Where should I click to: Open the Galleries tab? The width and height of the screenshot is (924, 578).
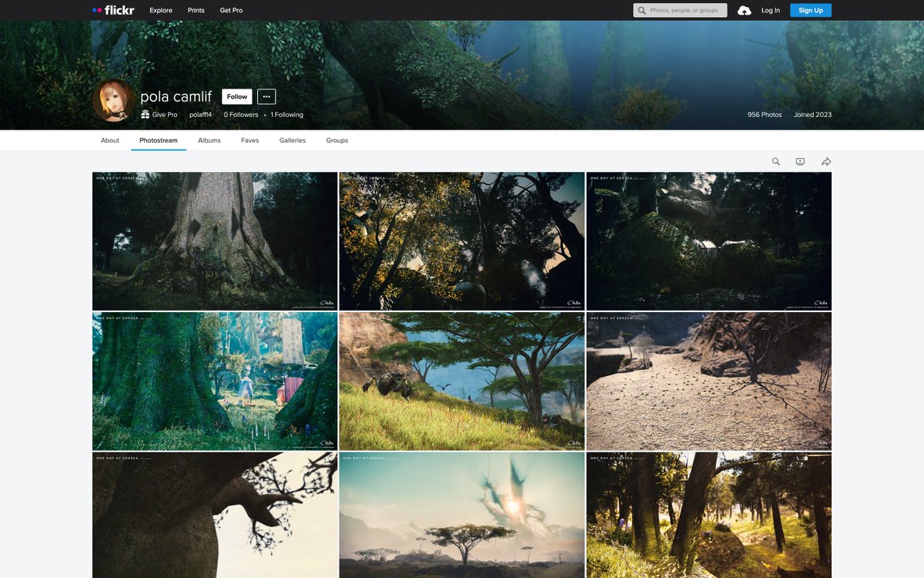[293, 140]
